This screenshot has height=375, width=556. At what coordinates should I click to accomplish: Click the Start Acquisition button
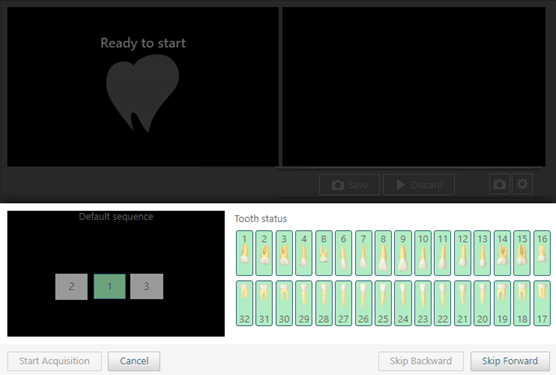click(54, 361)
